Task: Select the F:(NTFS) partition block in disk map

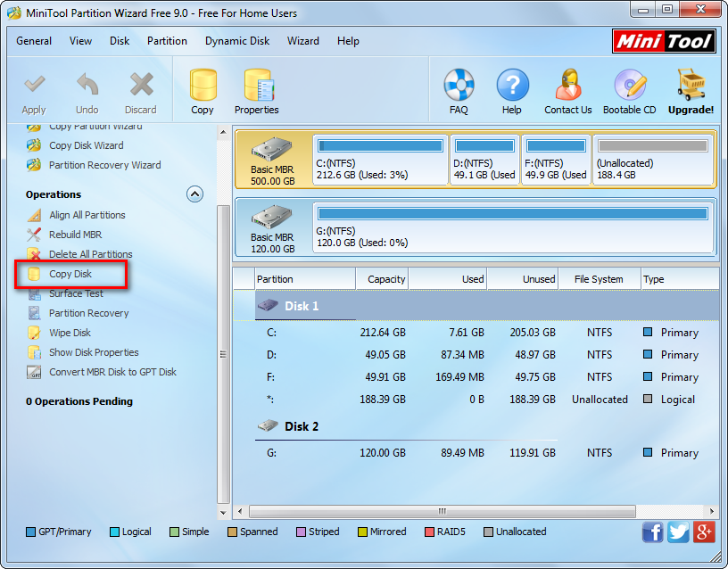Action: coord(556,161)
